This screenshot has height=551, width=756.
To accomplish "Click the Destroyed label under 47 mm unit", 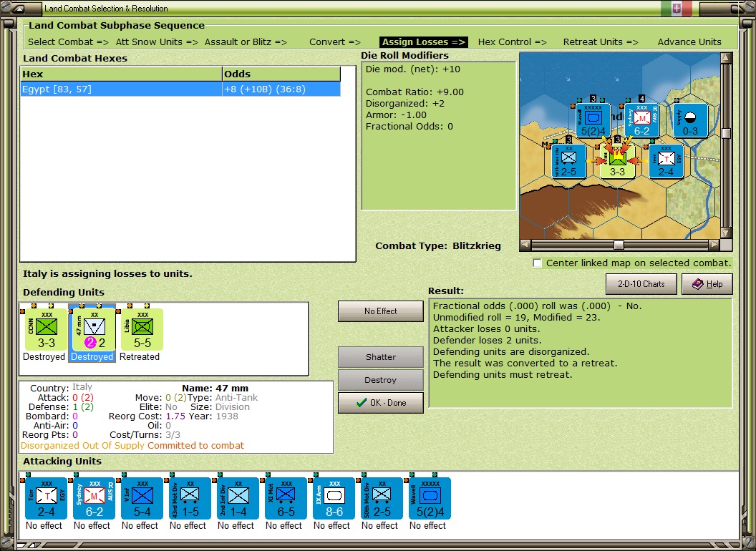I will (x=92, y=357).
